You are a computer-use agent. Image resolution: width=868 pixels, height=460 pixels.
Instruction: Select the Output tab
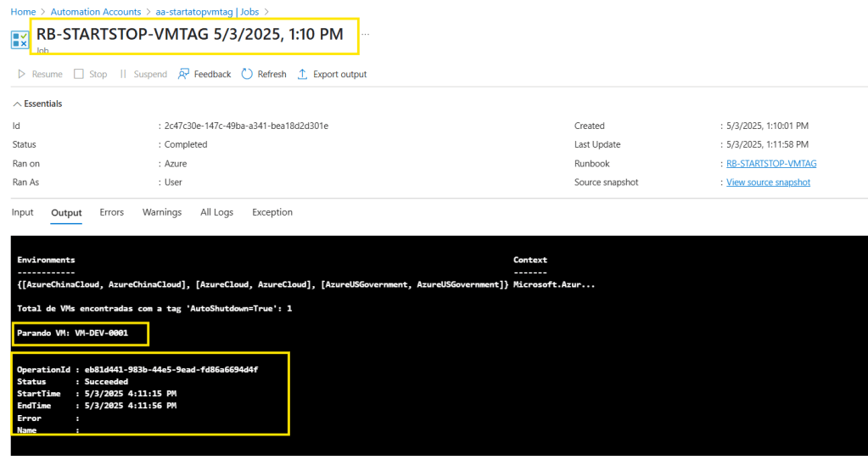coord(66,212)
